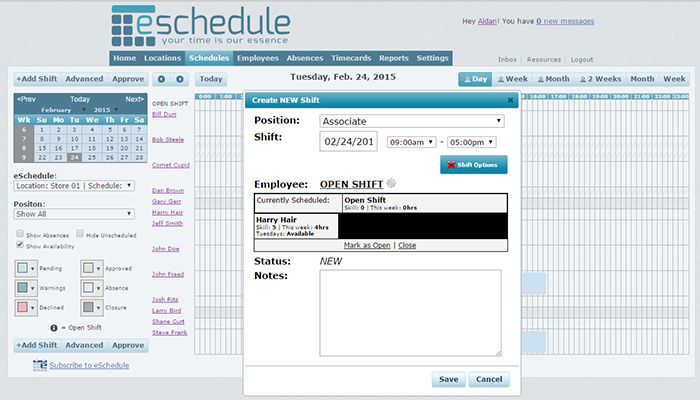The height and width of the screenshot is (400, 700).
Task: Click top +Add Shift button
Action: (x=37, y=79)
